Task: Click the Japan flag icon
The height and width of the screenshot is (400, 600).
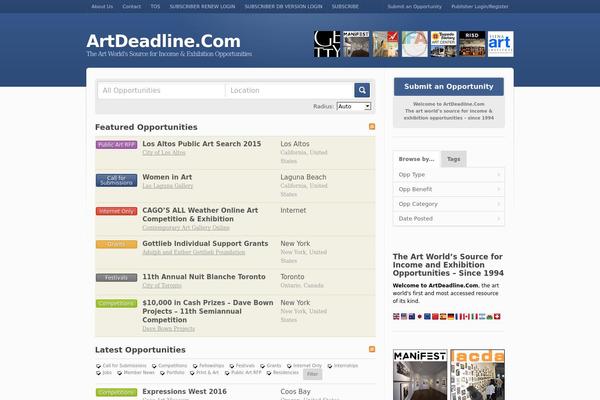Action: [x=419, y=317]
